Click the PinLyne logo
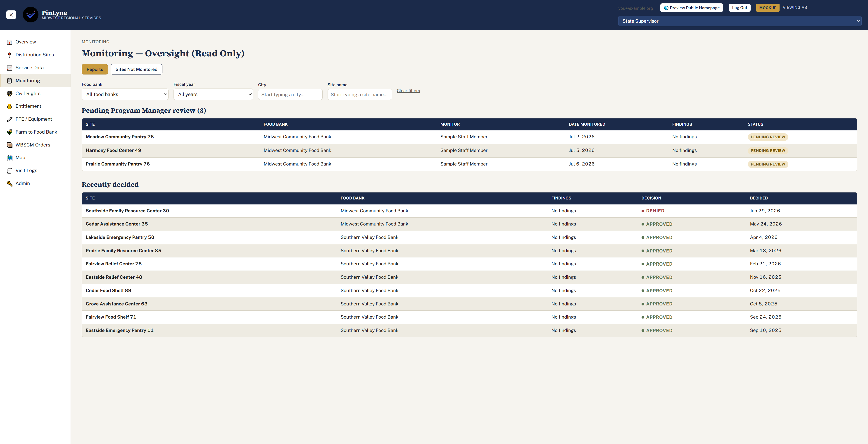This screenshot has height=444, width=868. pos(30,15)
